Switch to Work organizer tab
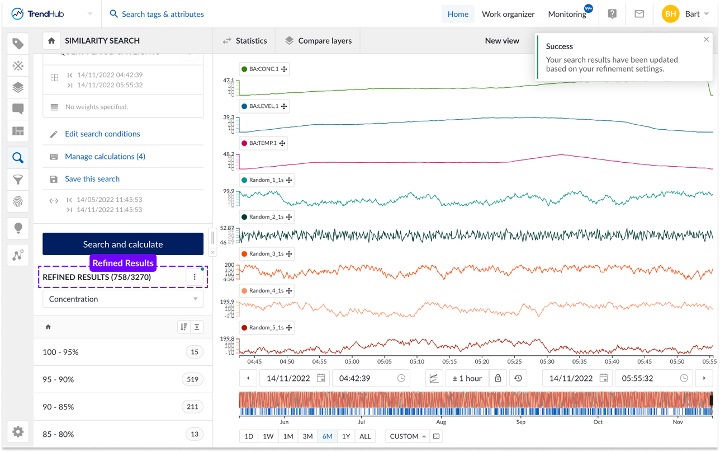 point(508,15)
